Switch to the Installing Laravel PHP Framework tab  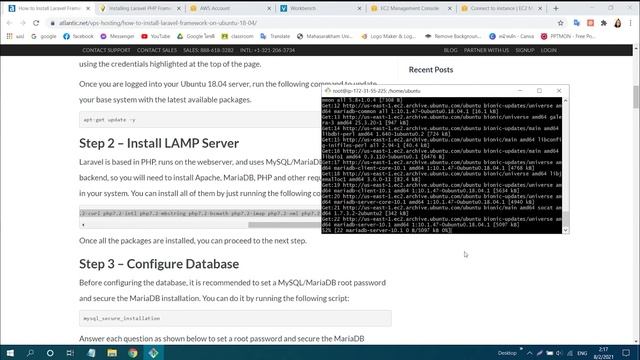click(140, 8)
